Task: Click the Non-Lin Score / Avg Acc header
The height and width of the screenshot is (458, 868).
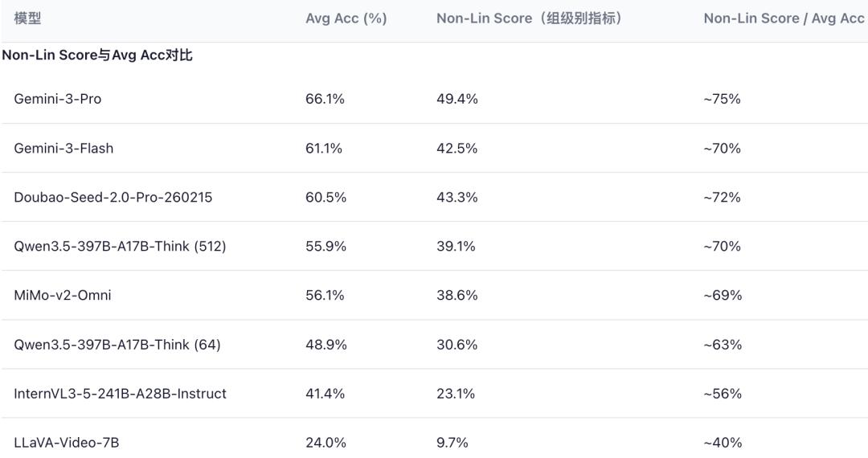Action: 784,18
